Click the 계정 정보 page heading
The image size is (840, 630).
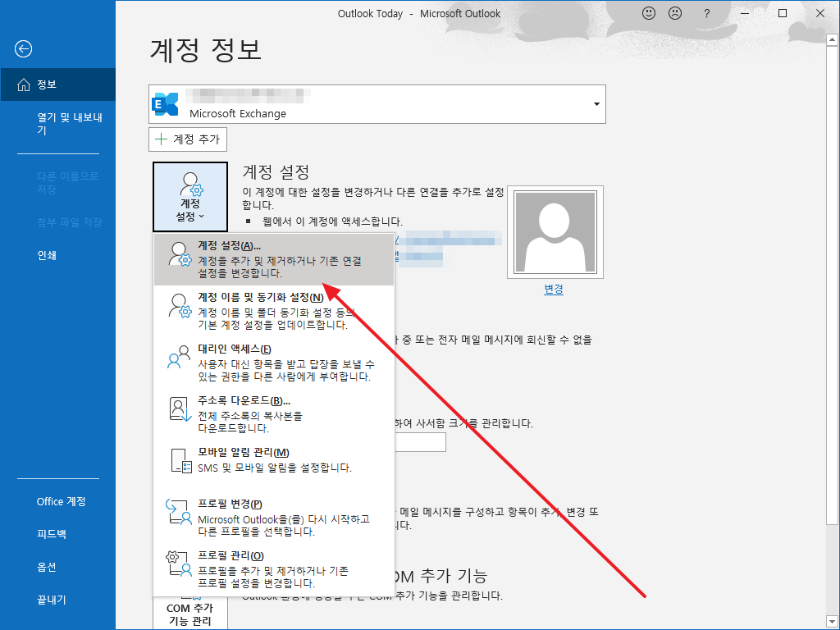206,50
